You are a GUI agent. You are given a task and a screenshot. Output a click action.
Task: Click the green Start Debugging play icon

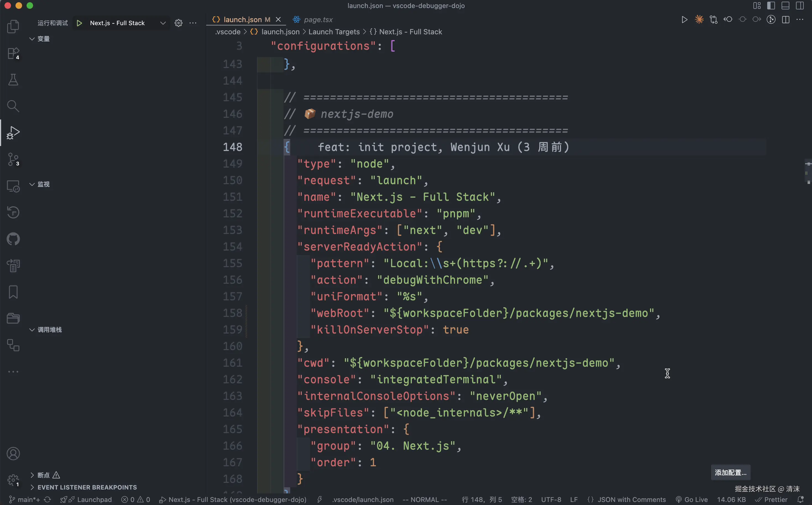pyautogui.click(x=79, y=23)
